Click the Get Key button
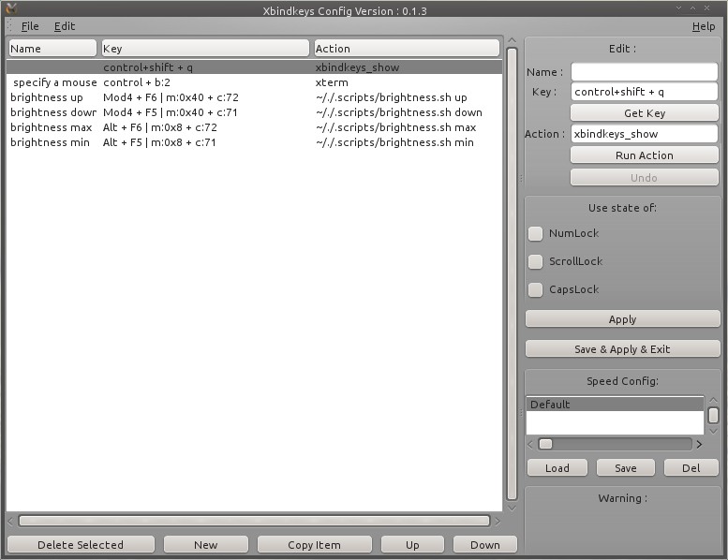 (x=645, y=112)
